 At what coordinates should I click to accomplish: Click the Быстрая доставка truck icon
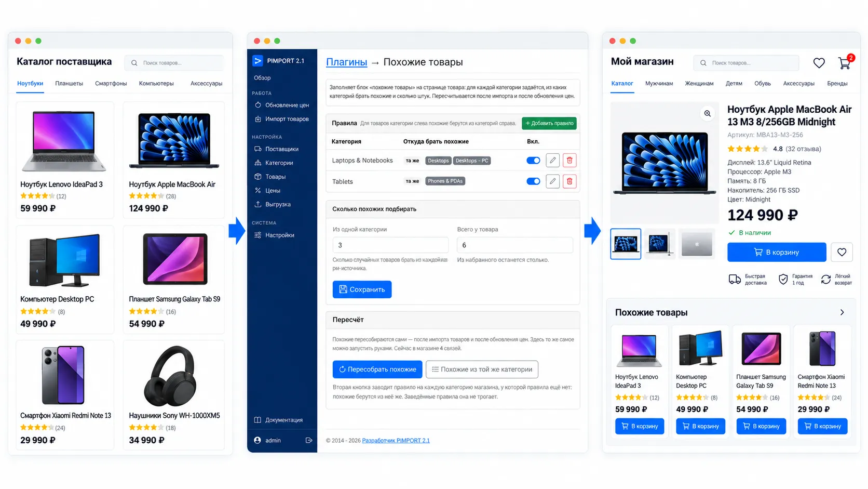point(735,280)
